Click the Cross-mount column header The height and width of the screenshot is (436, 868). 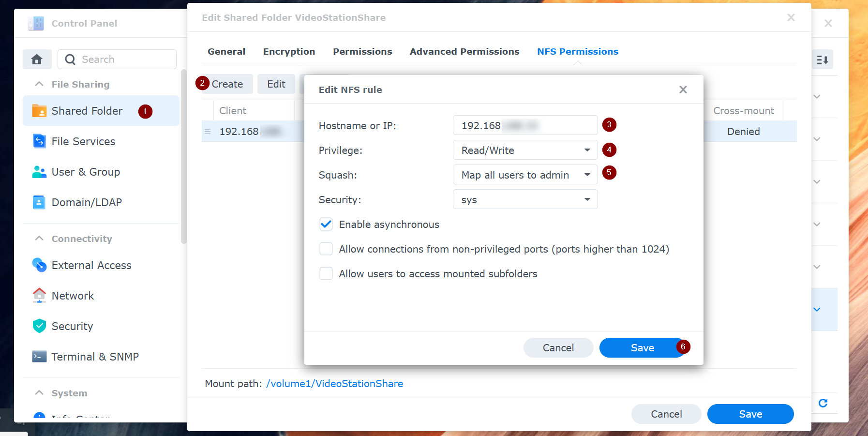(744, 111)
